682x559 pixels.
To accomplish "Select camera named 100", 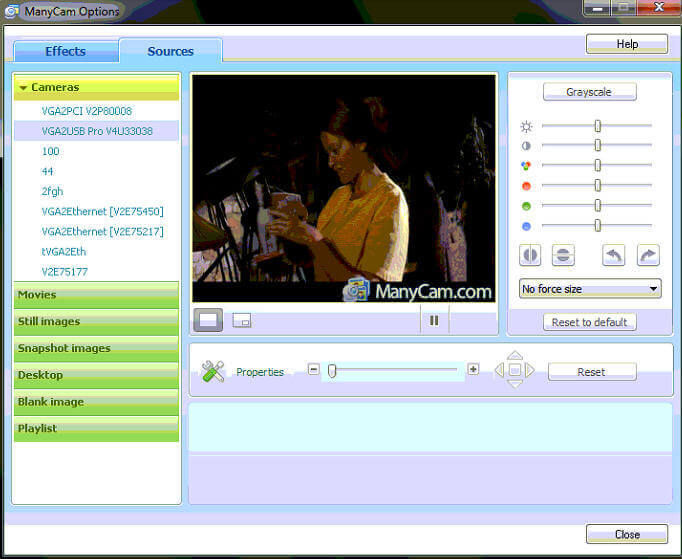I will [x=96, y=151].
